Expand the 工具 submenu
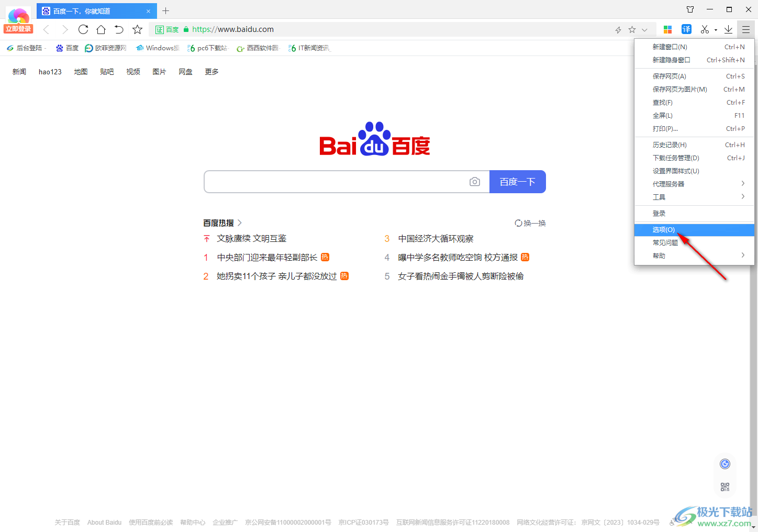 (x=694, y=197)
